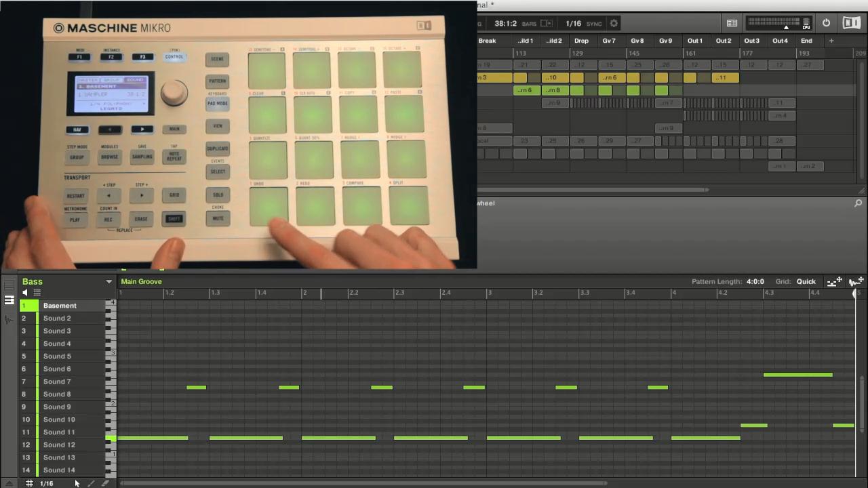Open the Bass group dropdown arrow

click(108, 282)
